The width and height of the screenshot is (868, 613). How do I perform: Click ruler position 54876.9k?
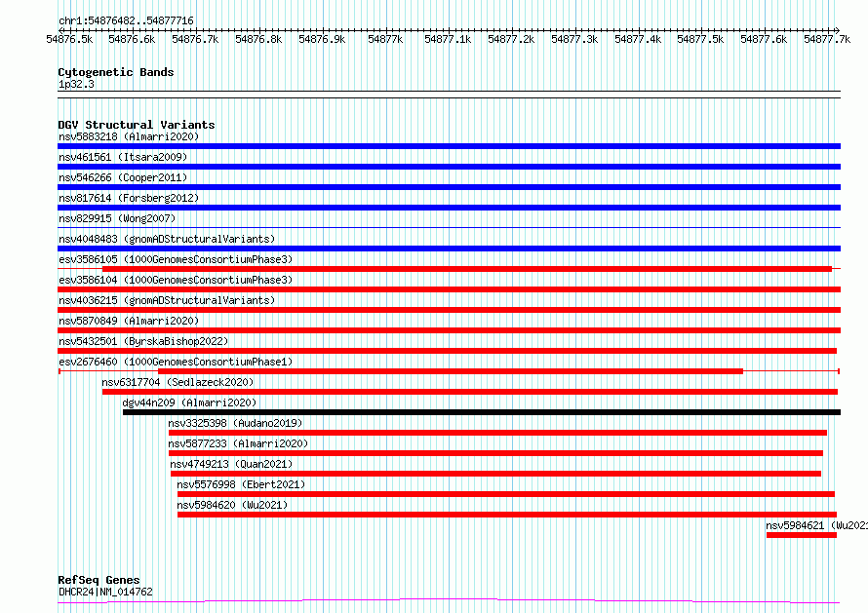point(322,39)
